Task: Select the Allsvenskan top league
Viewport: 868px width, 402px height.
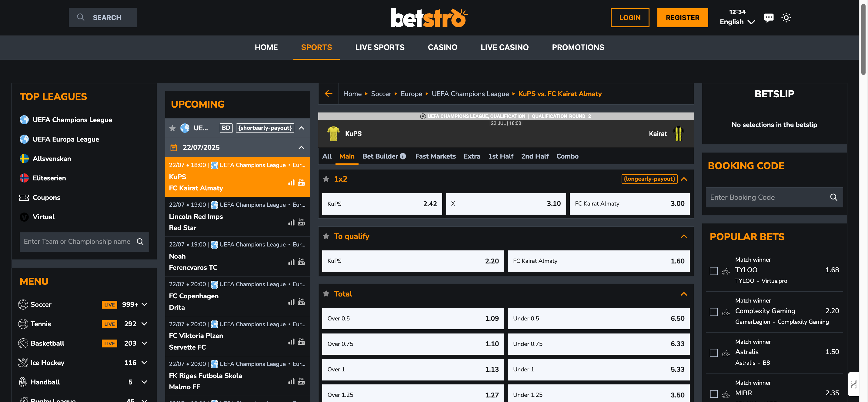Action: [52, 159]
